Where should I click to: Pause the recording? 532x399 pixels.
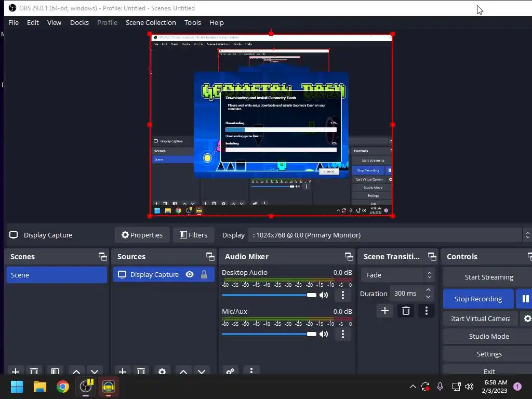coord(525,299)
